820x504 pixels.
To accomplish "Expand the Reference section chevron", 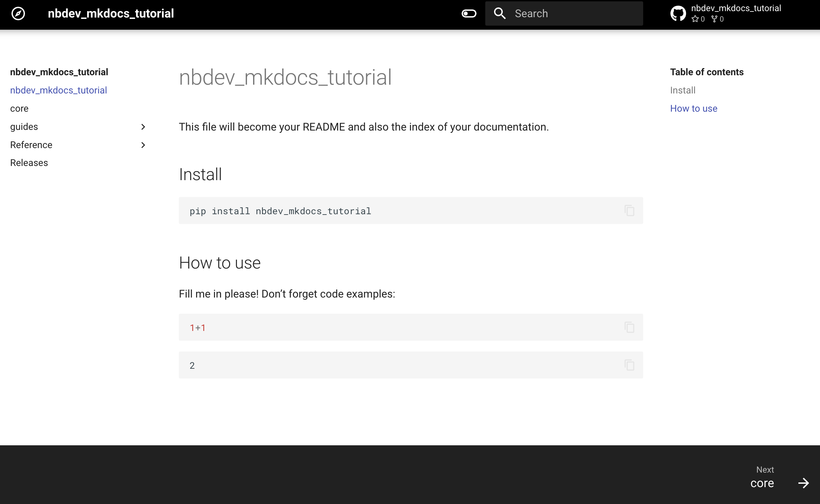I will [x=143, y=145].
